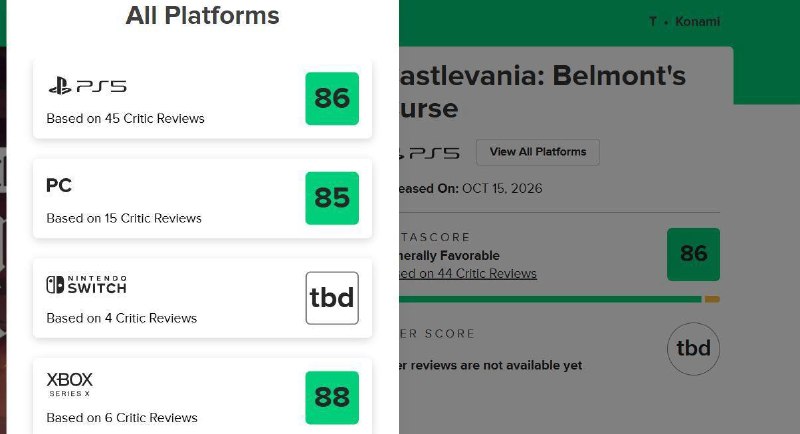
Task: Open Based on 6 Critic Reviews
Action: pyautogui.click(x=122, y=418)
